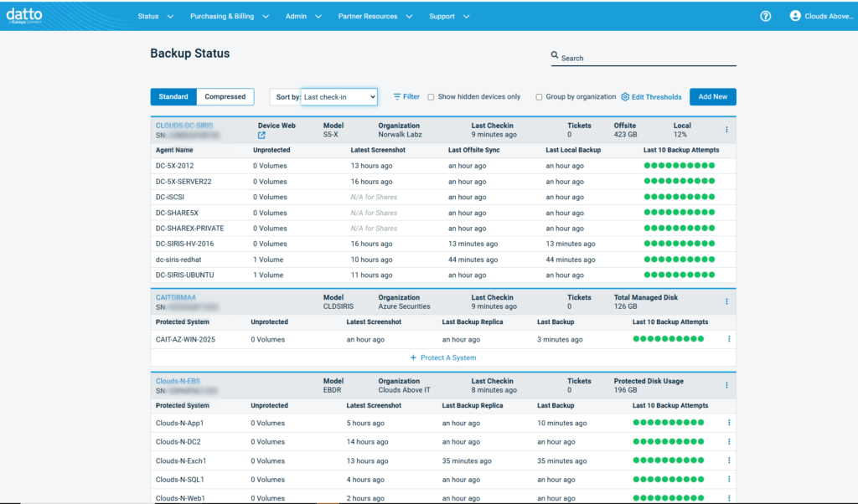The height and width of the screenshot is (504, 858).
Task: Click the Filter funnel icon
Action: [397, 97]
